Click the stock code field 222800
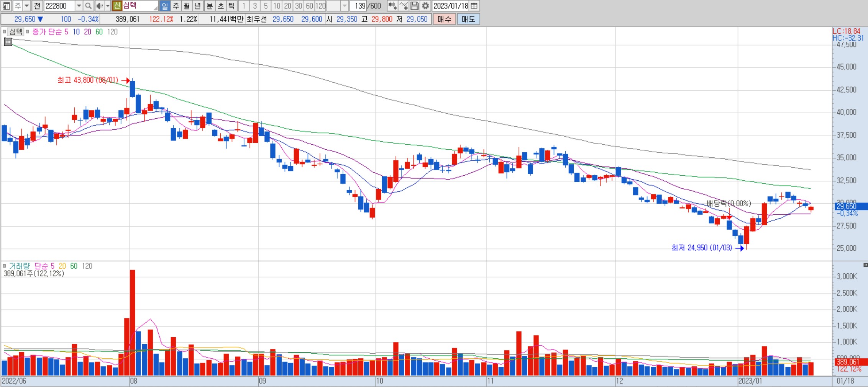Image resolution: width=868 pixels, height=387 pixels. point(59,6)
